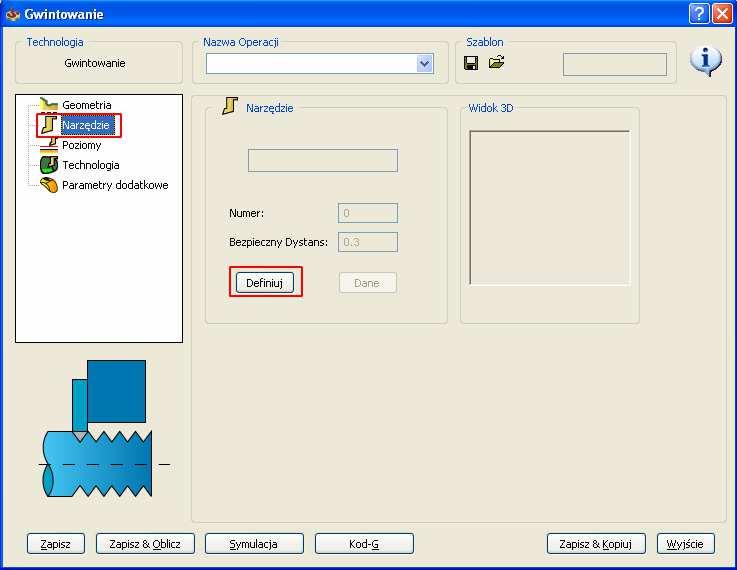Click inside Nazwa Operacji combo box
The height and width of the screenshot is (570, 737).
pos(311,63)
